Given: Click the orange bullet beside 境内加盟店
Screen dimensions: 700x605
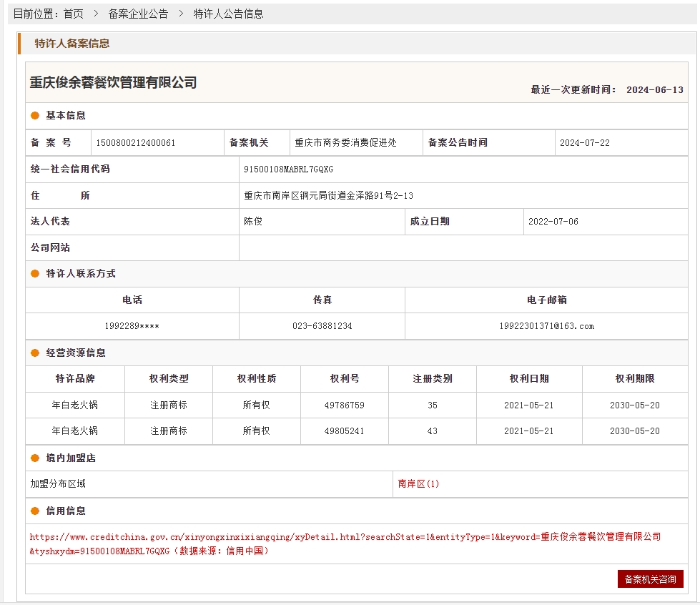Looking at the screenshot, I should tap(35, 458).
